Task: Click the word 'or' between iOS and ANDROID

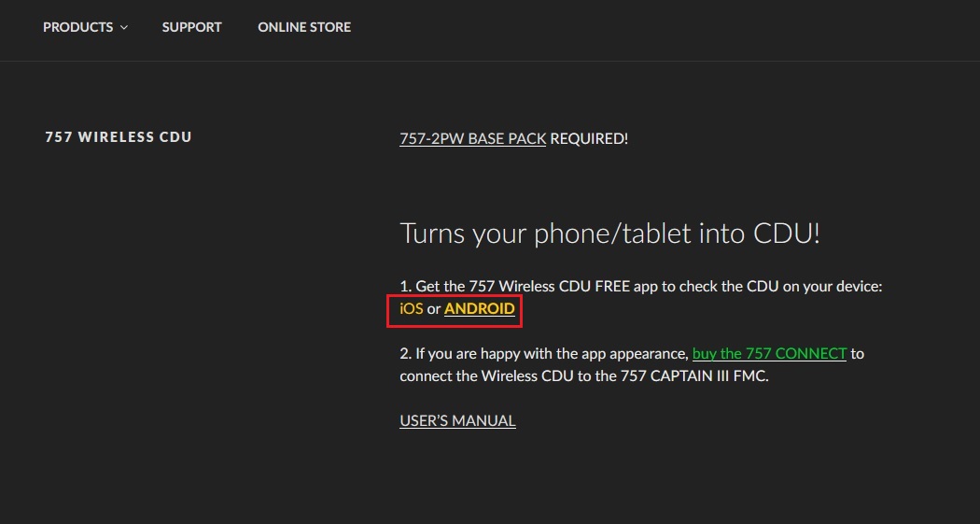Action: point(434,308)
